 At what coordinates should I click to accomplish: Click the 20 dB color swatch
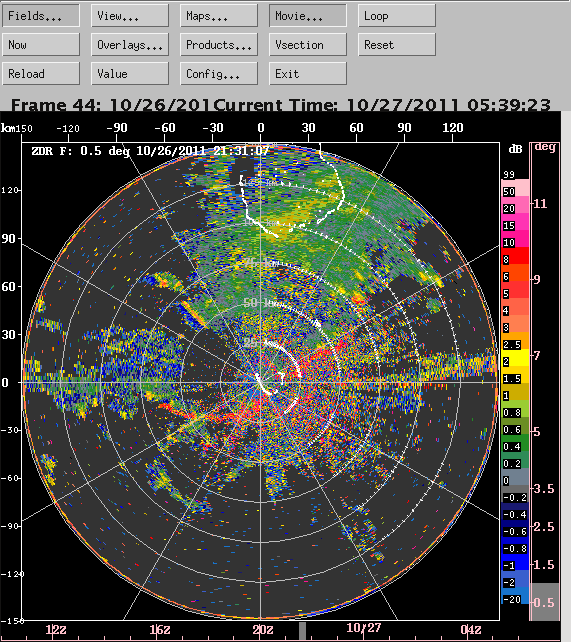[x=515, y=205]
